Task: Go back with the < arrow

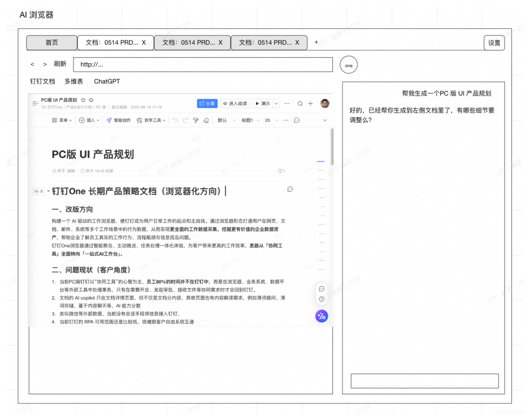Action: 32,64
